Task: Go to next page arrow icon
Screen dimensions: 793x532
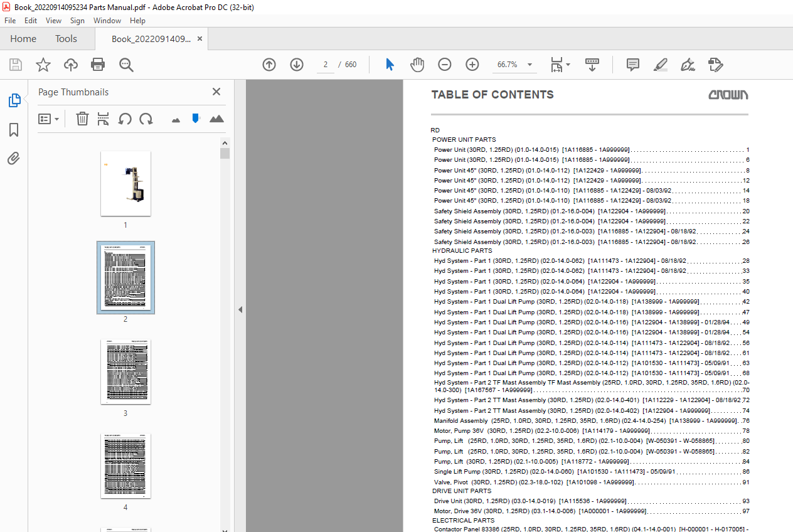Action: click(297, 65)
